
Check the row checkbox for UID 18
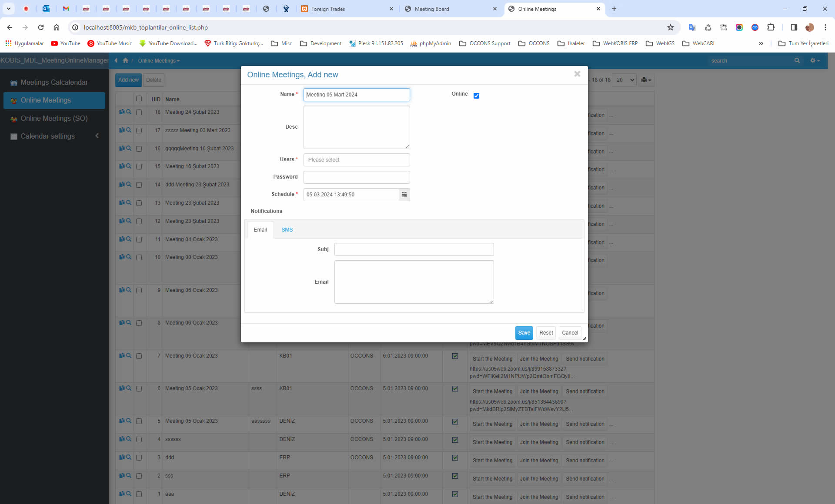pos(139,112)
